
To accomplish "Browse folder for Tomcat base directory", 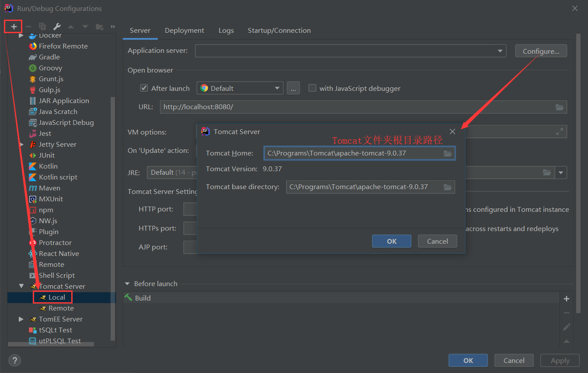I will 447,187.
